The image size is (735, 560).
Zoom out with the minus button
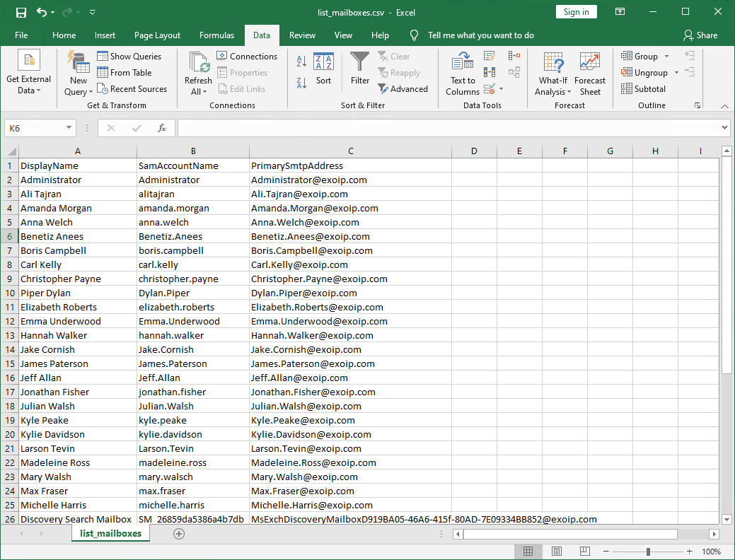(606, 552)
